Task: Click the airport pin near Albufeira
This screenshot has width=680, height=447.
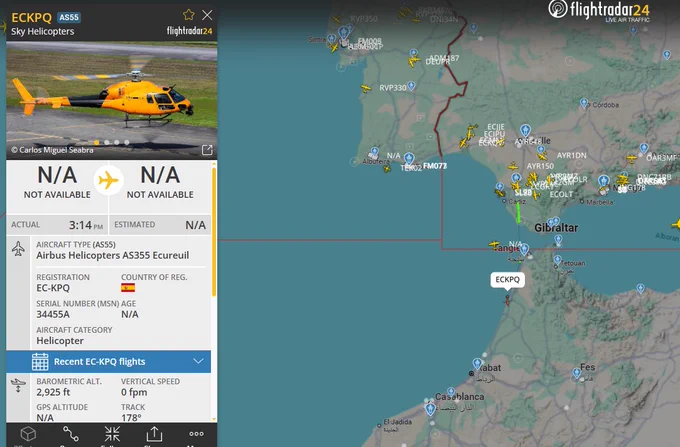Action: [x=374, y=153]
